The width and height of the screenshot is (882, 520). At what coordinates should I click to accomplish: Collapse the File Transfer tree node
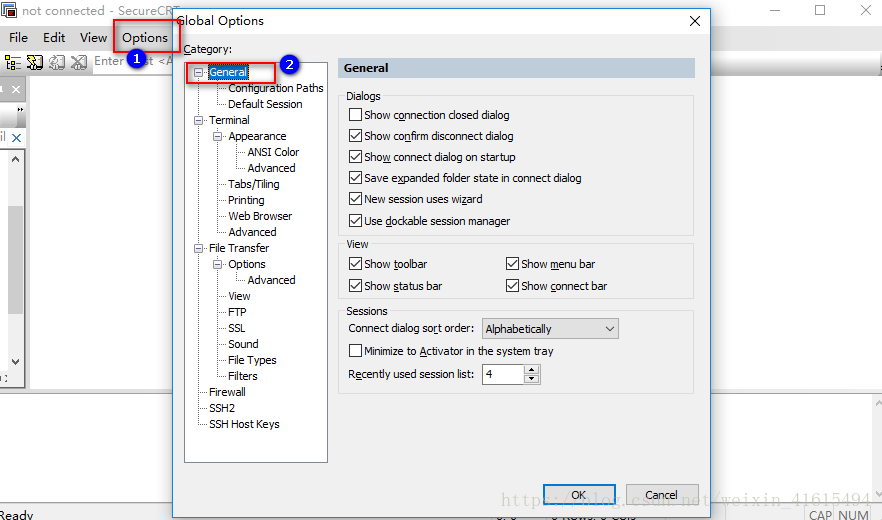point(198,248)
